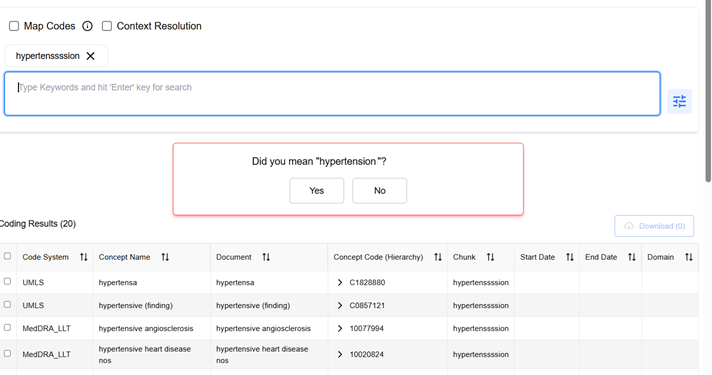Click the C0857121 concept code
The image size is (712, 375).
click(x=367, y=306)
